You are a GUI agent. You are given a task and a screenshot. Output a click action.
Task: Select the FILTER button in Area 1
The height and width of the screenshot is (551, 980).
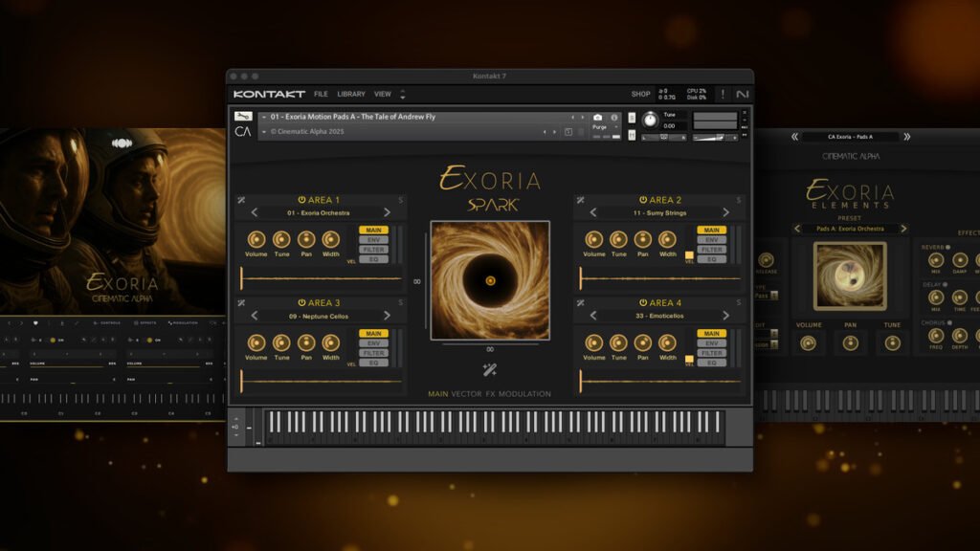374,250
